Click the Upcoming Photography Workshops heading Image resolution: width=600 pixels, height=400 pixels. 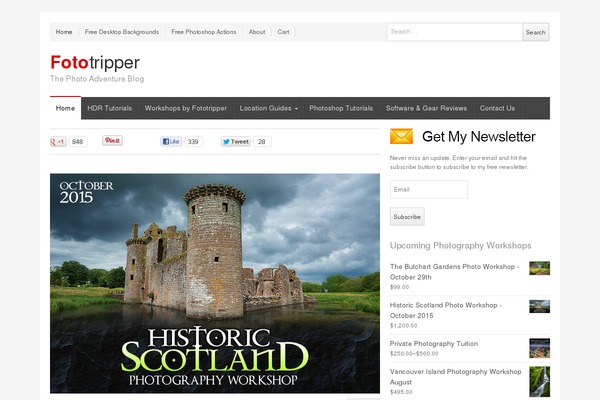[x=460, y=246]
